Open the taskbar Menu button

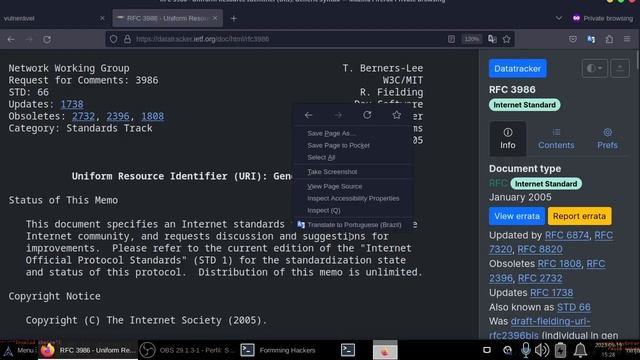point(19,350)
